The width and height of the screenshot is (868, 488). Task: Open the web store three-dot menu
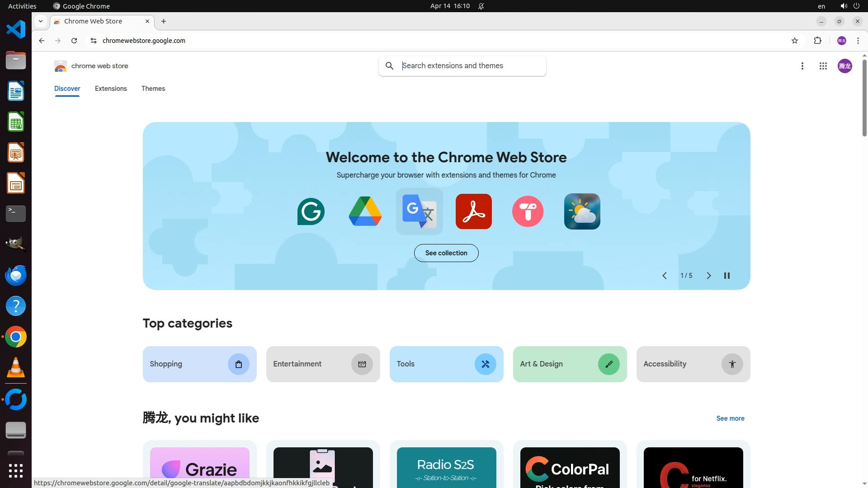pos(802,66)
